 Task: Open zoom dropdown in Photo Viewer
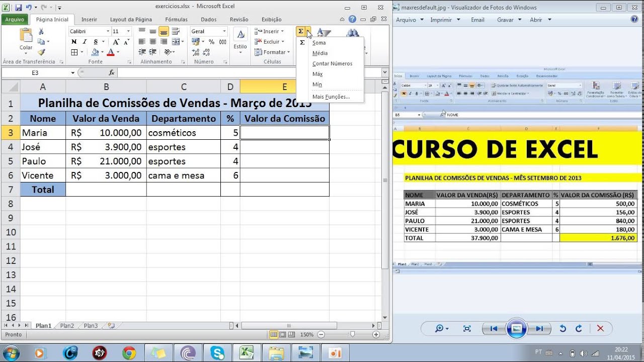(442, 328)
